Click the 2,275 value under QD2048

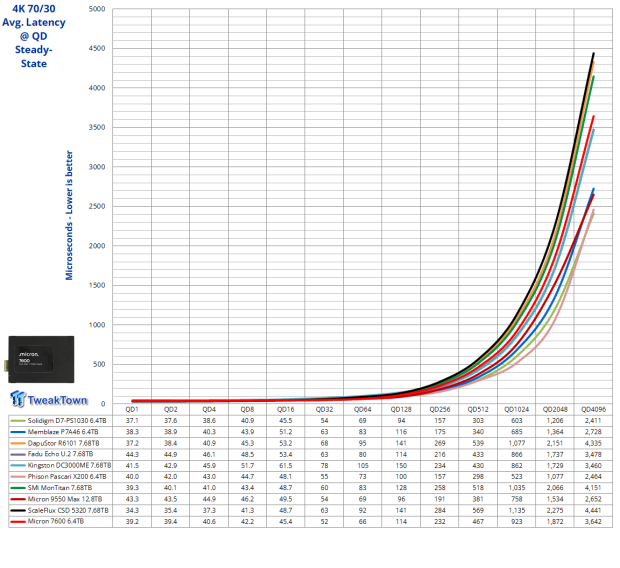555,511
